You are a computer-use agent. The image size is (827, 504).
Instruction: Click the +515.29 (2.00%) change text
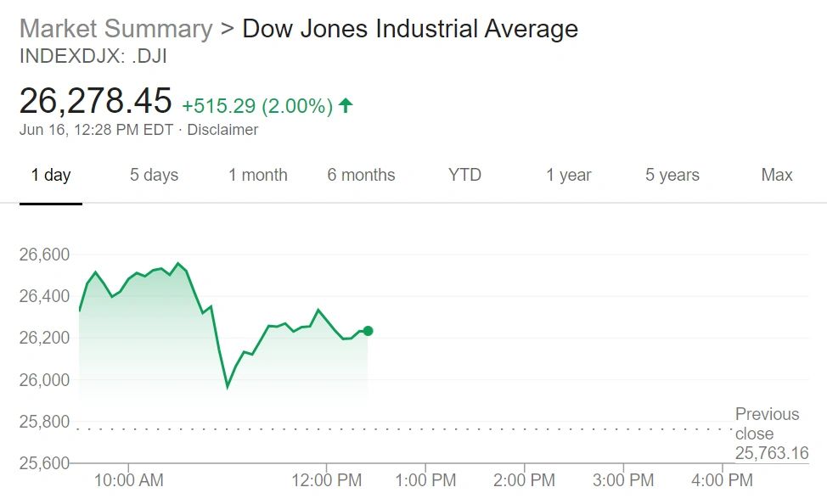click(256, 106)
